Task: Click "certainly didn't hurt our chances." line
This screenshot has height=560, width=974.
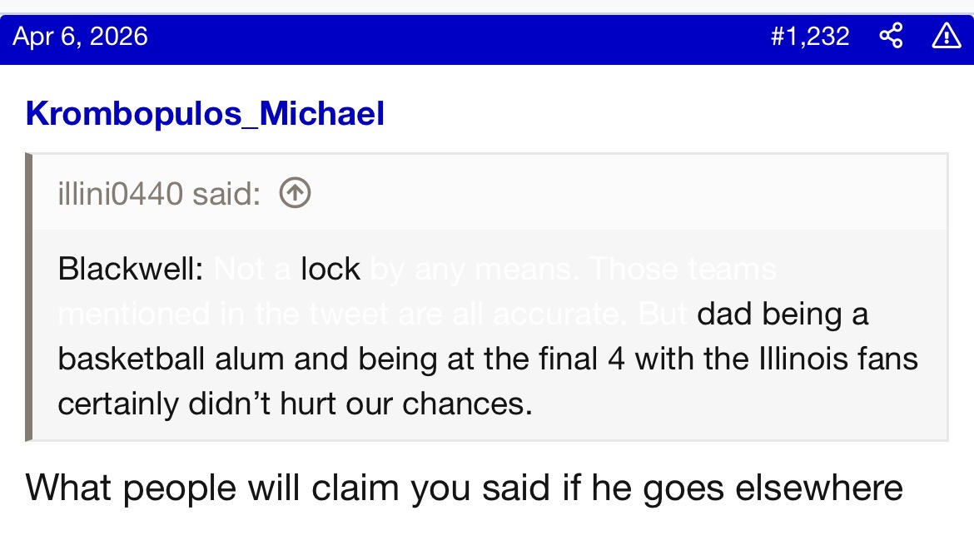Action: coord(295,404)
